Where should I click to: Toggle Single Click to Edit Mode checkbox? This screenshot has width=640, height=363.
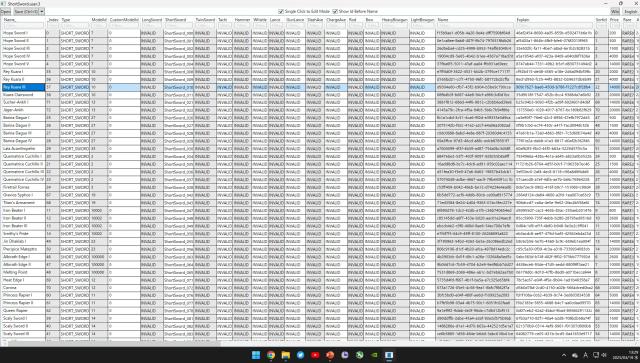coord(281,11)
